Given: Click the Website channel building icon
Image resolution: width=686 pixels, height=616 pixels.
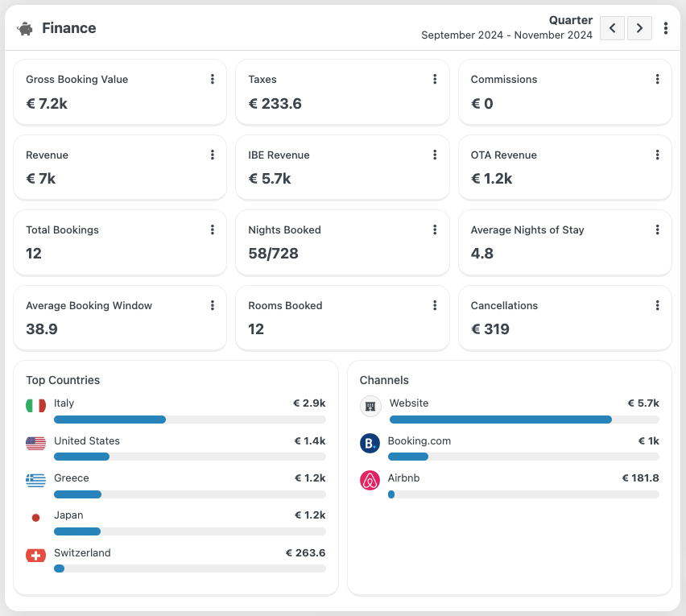Looking at the screenshot, I should [x=370, y=407].
